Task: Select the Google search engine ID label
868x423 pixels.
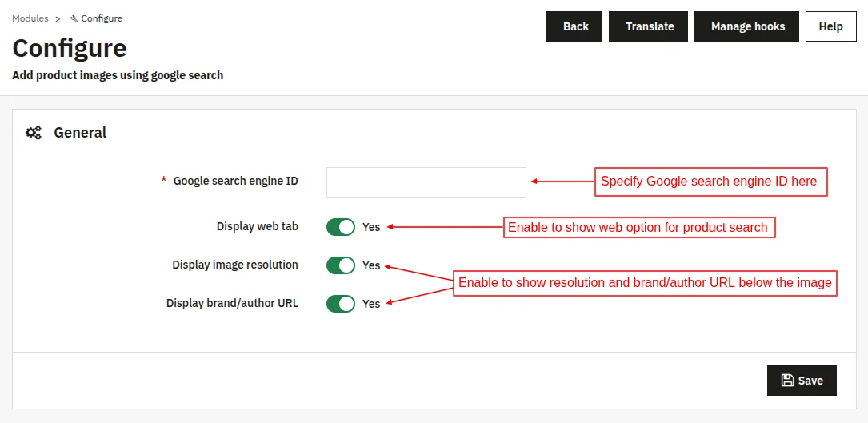Action: coord(236,181)
